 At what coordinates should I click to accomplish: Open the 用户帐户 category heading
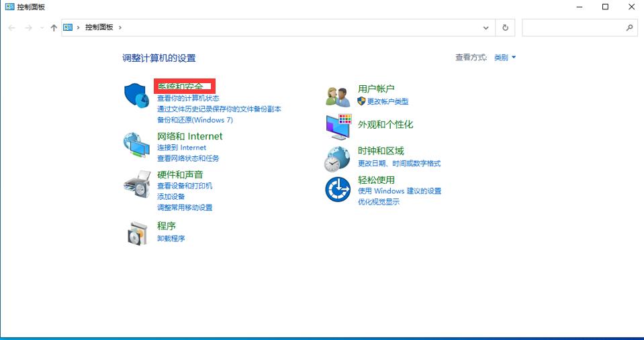376,89
